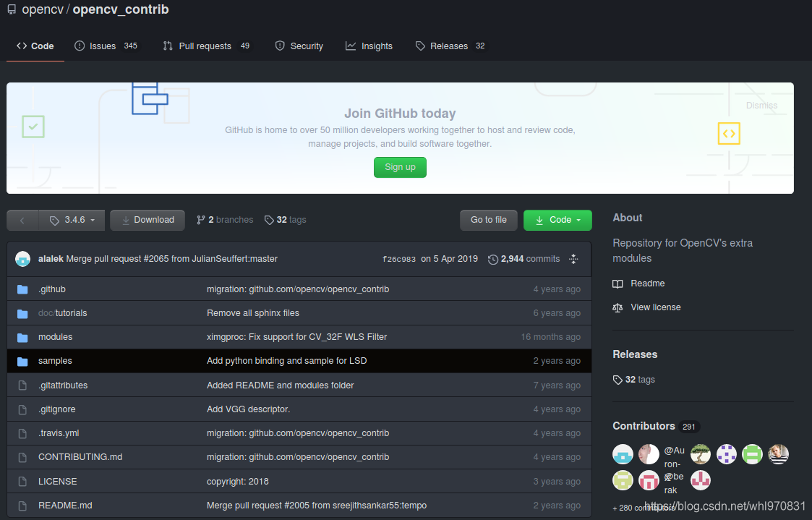The height and width of the screenshot is (520, 812).
Task: Switch to the Code tab
Action: (x=35, y=46)
